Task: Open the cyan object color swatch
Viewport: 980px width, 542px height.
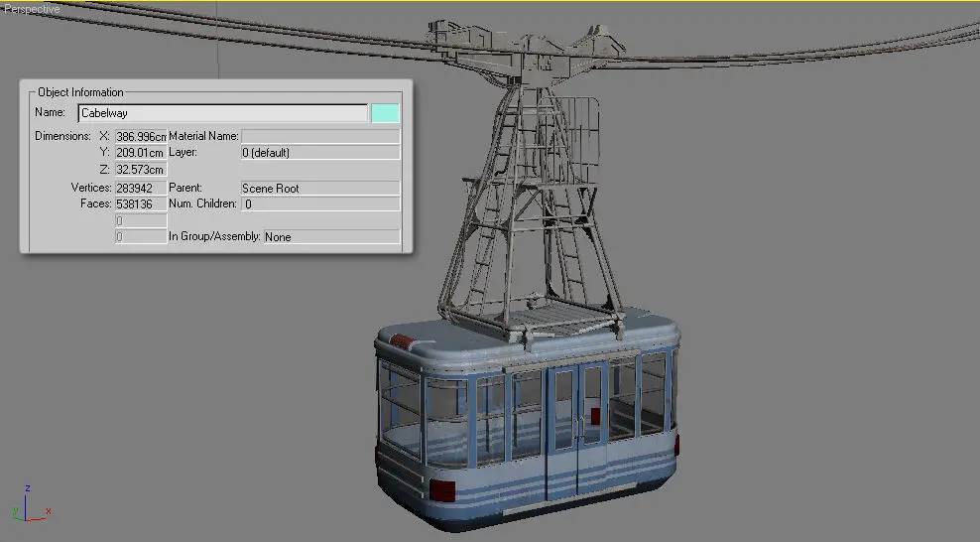Action: coord(385,113)
